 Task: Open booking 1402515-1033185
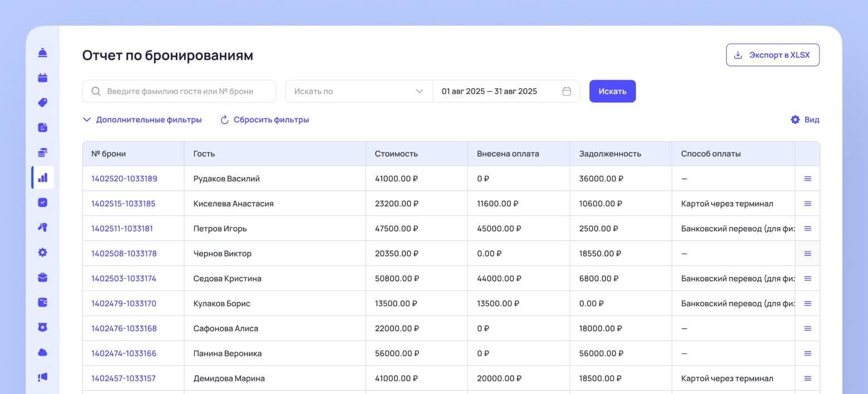123,204
